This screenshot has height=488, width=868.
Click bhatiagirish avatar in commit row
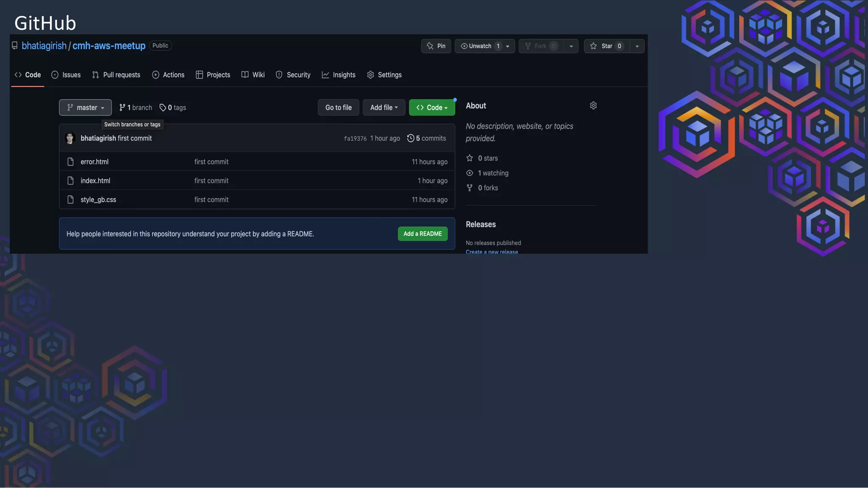[x=70, y=138]
